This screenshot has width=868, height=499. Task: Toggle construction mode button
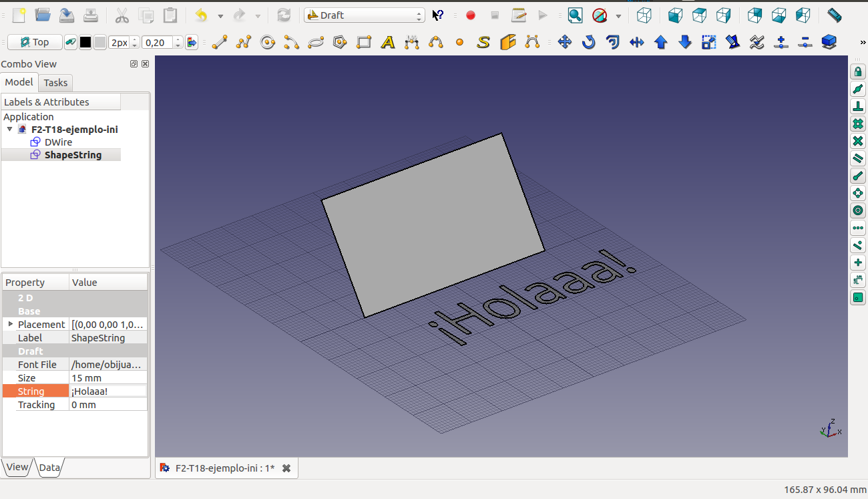tap(71, 43)
